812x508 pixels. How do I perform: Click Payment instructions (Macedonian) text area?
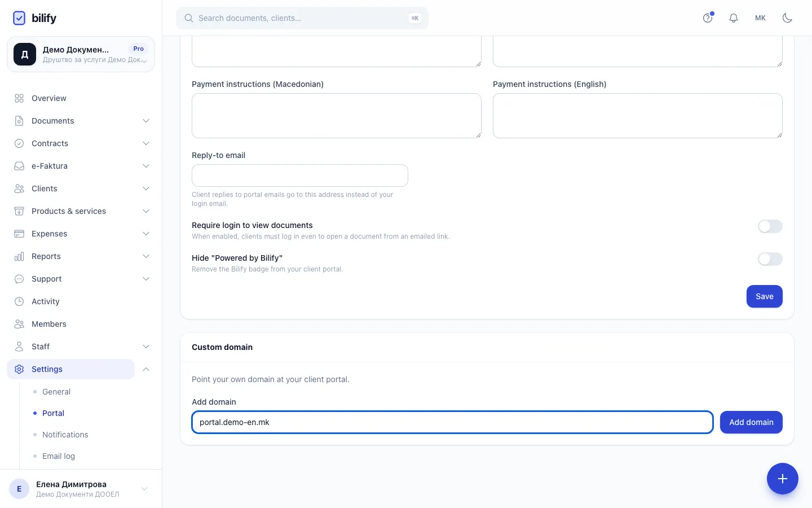[337, 116]
